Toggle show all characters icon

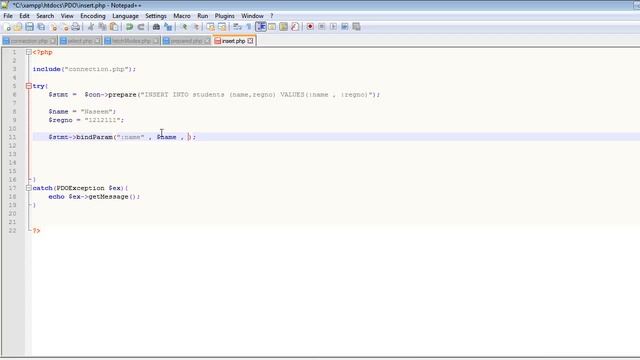[249, 27]
